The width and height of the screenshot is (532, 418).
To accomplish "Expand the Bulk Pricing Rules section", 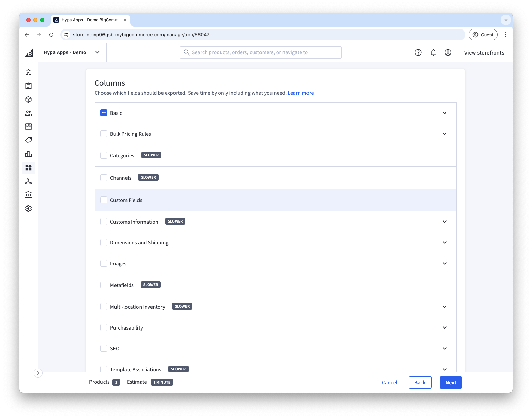I will pyautogui.click(x=445, y=134).
